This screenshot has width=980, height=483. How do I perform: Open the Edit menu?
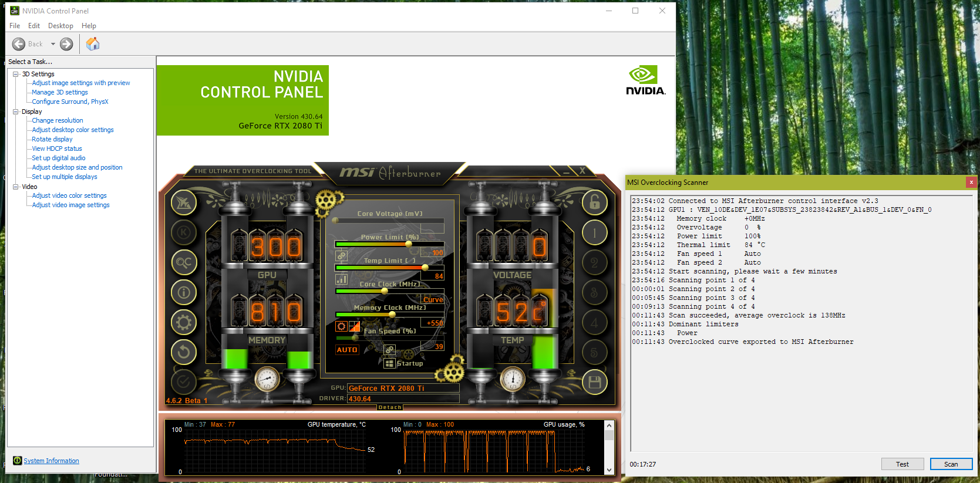(34, 26)
